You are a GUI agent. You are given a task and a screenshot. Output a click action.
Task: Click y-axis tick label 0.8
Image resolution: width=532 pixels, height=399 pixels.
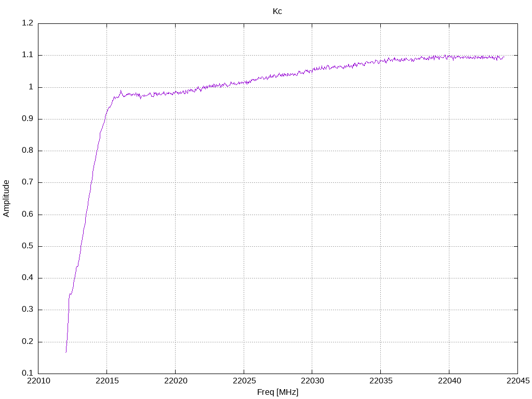click(28, 151)
